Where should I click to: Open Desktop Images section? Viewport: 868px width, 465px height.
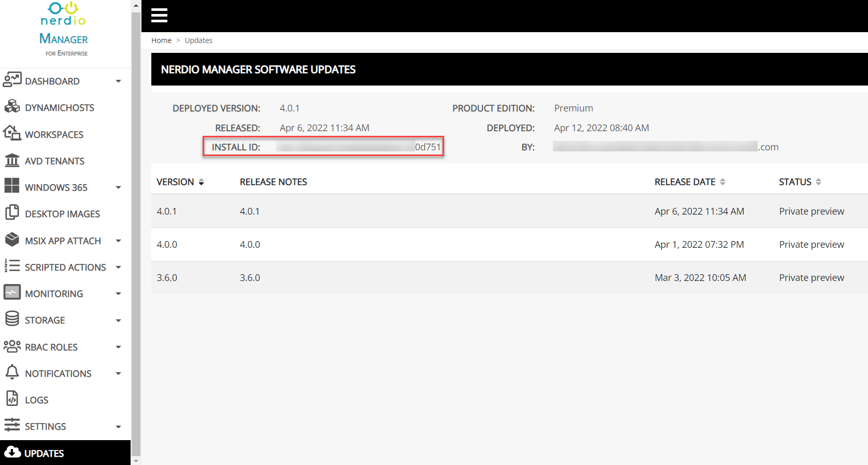click(62, 214)
